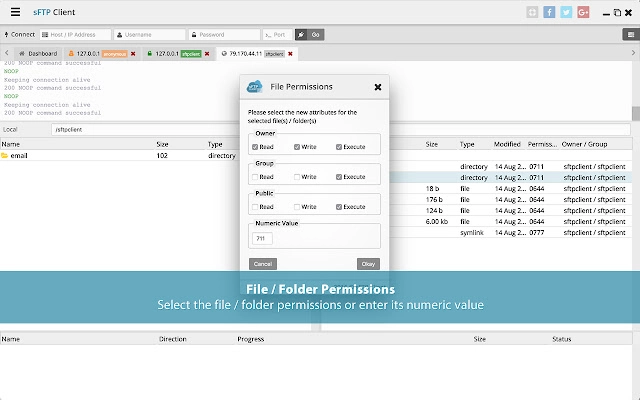Screen dimensions: 640x400
Task: Confirm permissions with Okay button
Action: tap(368, 264)
